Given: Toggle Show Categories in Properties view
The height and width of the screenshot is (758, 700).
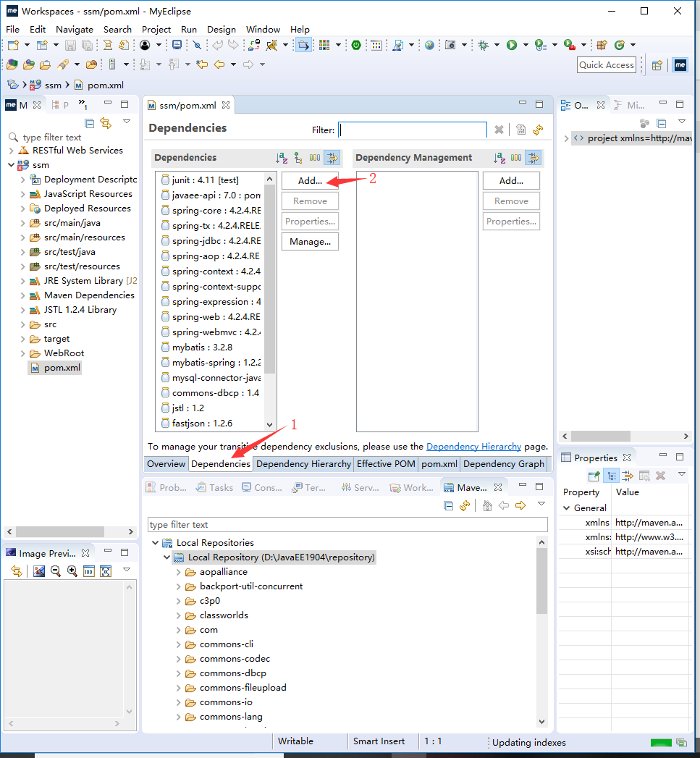Looking at the screenshot, I should (612, 476).
